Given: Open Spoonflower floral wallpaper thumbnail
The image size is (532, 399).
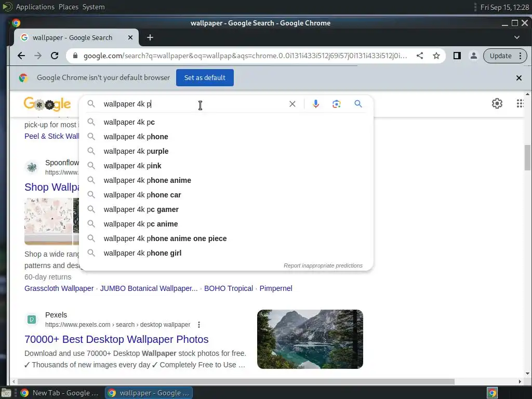Looking at the screenshot, I should coord(48,221).
